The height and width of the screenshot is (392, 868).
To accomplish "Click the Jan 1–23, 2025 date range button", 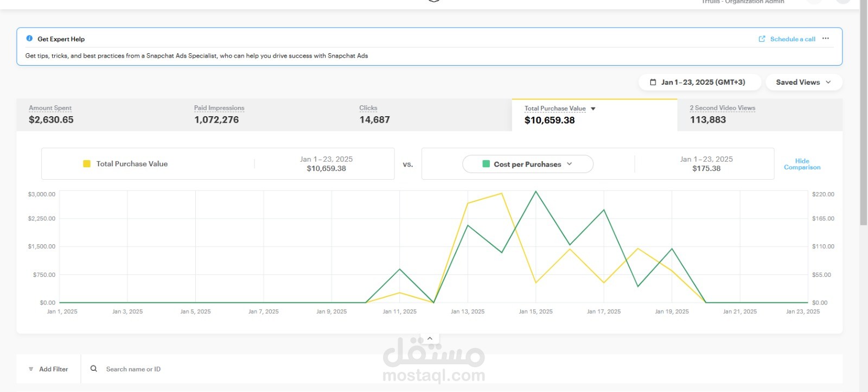I will click(x=698, y=83).
